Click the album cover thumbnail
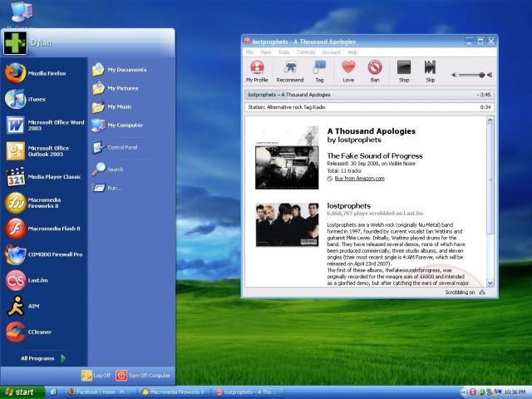The height and width of the screenshot is (399, 532). 287,158
